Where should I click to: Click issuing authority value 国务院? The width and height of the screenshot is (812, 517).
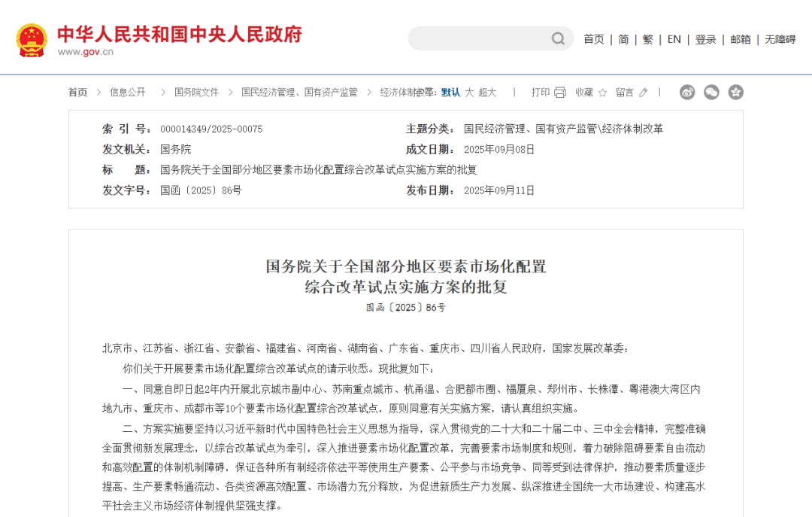tap(175, 149)
